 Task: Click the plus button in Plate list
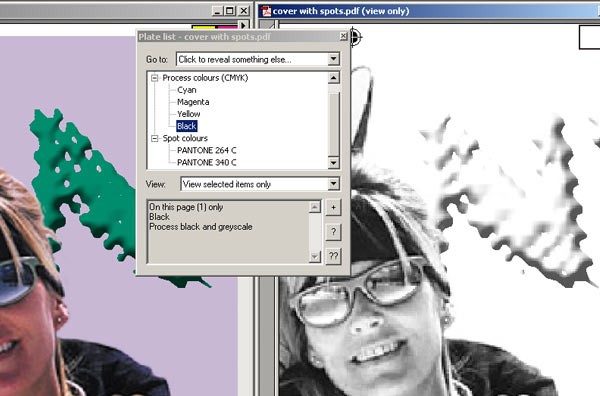click(x=333, y=207)
